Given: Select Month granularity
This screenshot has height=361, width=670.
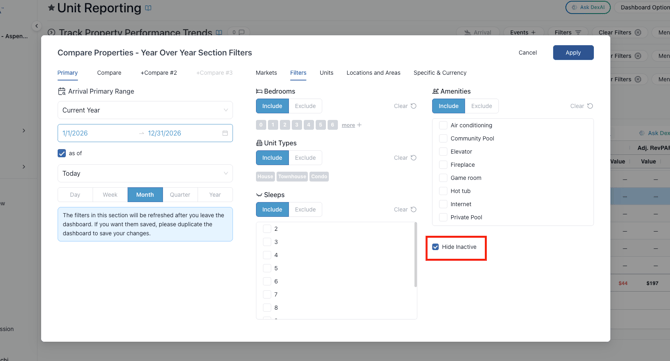Looking at the screenshot, I should 145,194.
